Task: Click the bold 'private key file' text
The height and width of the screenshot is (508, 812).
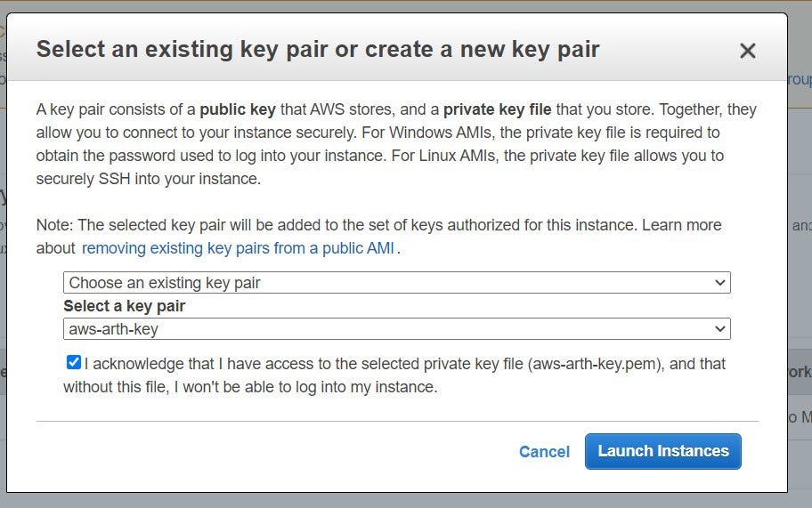Action: click(x=497, y=109)
